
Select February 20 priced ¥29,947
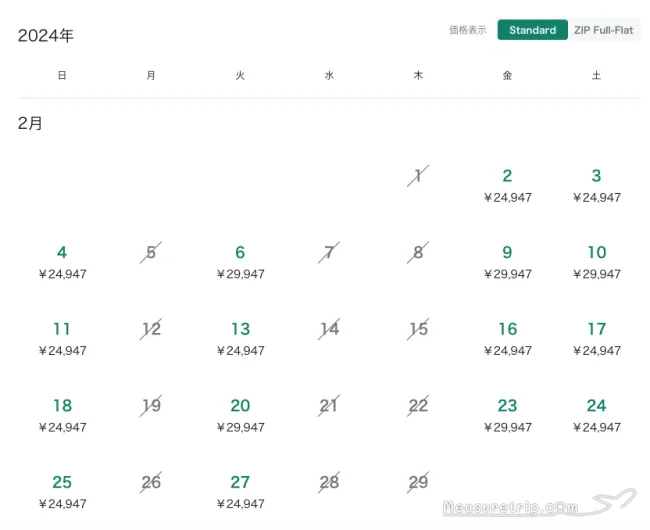tap(240, 415)
